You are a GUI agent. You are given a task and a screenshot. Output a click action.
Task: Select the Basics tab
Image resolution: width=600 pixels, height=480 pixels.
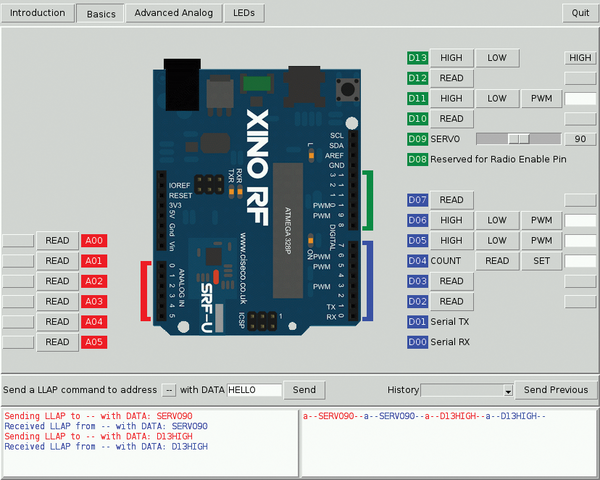[101, 14]
